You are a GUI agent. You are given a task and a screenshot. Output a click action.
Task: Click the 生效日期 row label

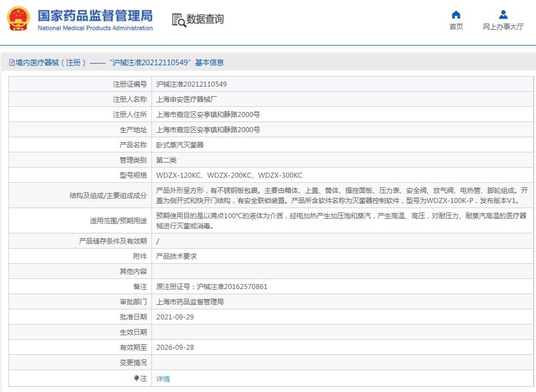coord(133,332)
